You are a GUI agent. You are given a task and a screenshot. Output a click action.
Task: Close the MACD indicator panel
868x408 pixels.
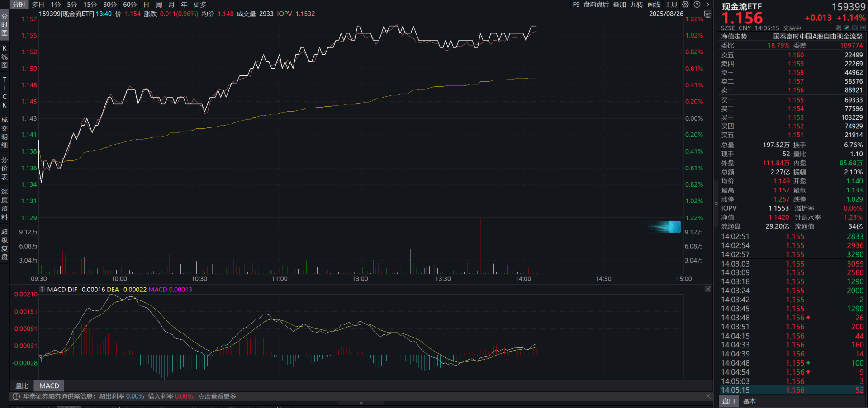(x=707, y=289)
